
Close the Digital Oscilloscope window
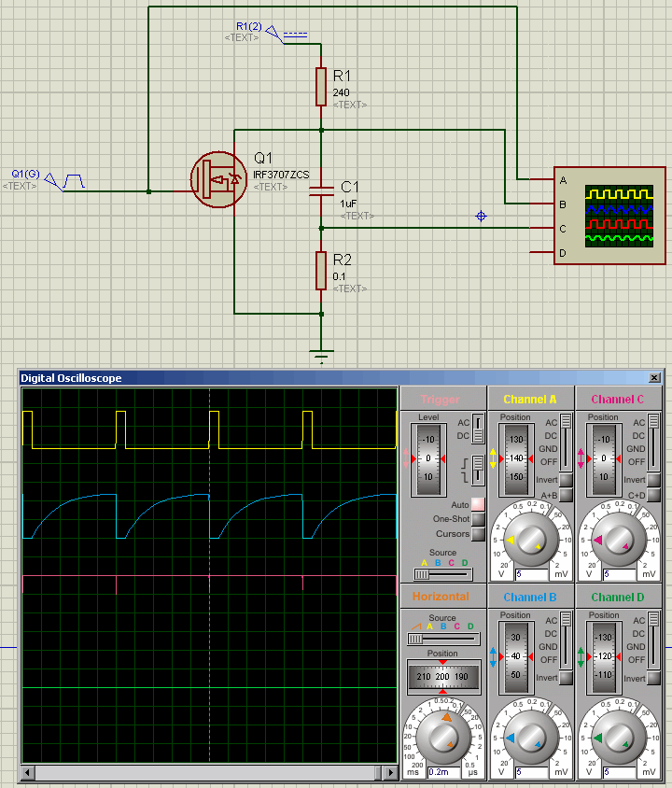click(x=654, y=378)
